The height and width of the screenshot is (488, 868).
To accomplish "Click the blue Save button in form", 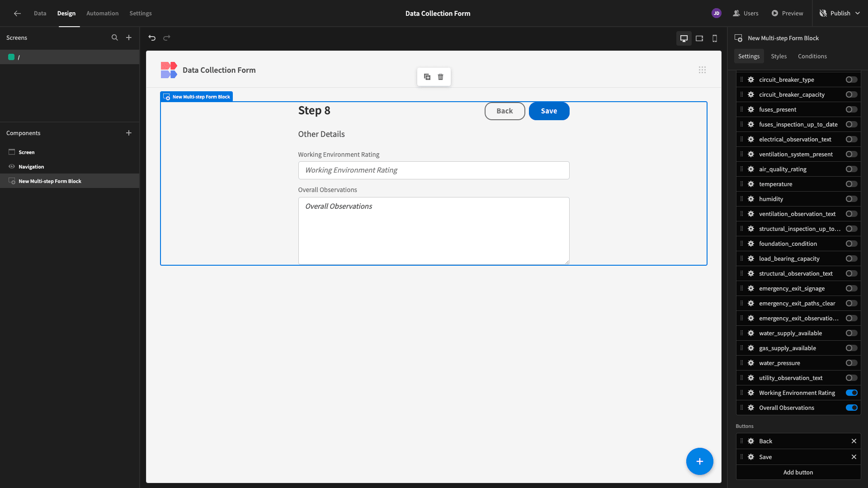I will point(549,111).
